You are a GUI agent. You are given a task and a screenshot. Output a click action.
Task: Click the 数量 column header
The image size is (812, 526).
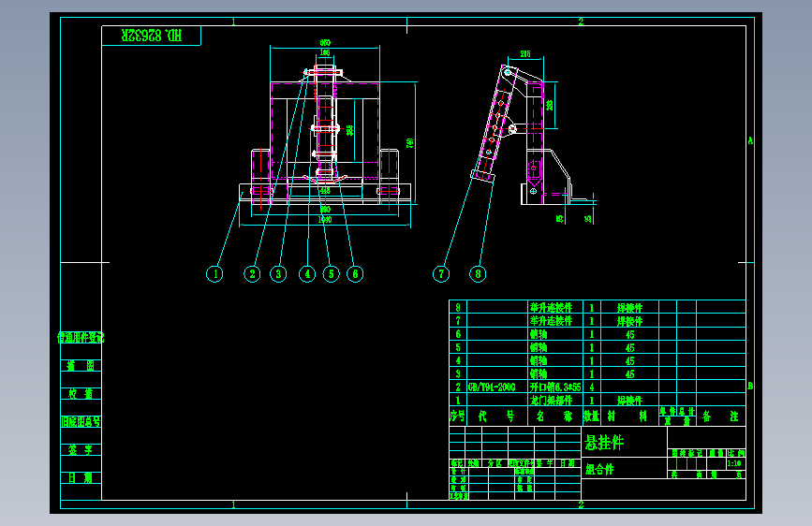pos(591,416)
